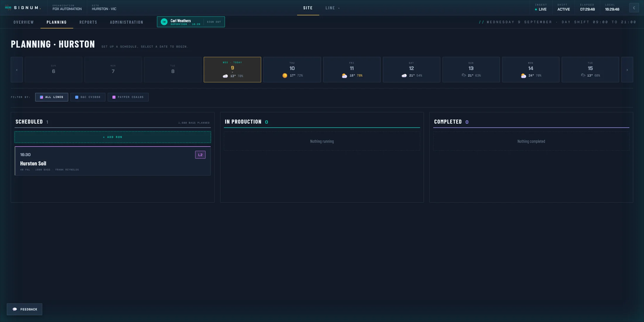Select Saturday 12 date card
The height and width of the screenshot is (322, 644).
412,70
